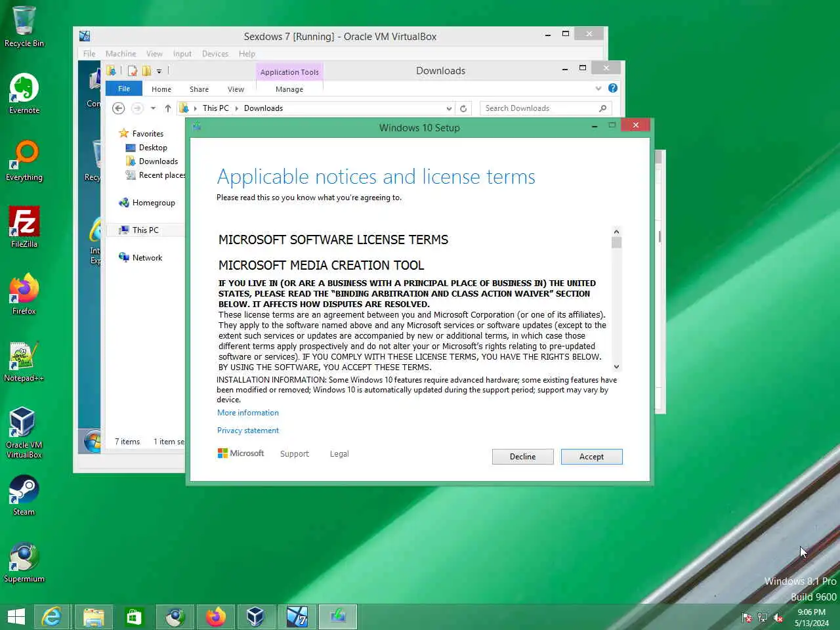Open Customize Quick Access Toolbar dropdown
840x630 pixels.
pos(159,71)
